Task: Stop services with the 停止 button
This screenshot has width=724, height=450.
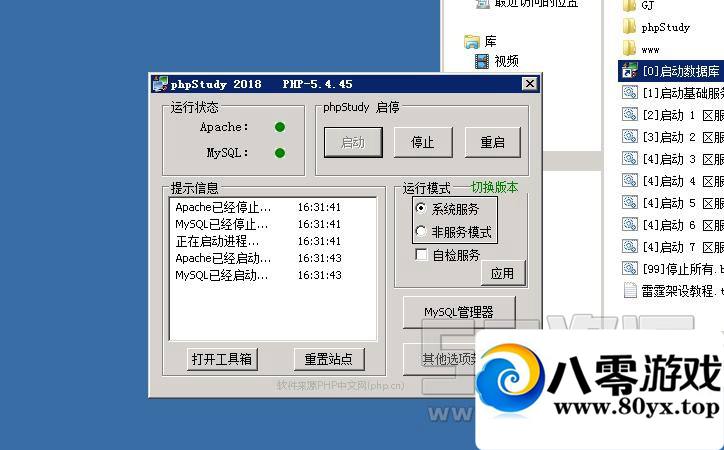Action: (x=423, y=142)
